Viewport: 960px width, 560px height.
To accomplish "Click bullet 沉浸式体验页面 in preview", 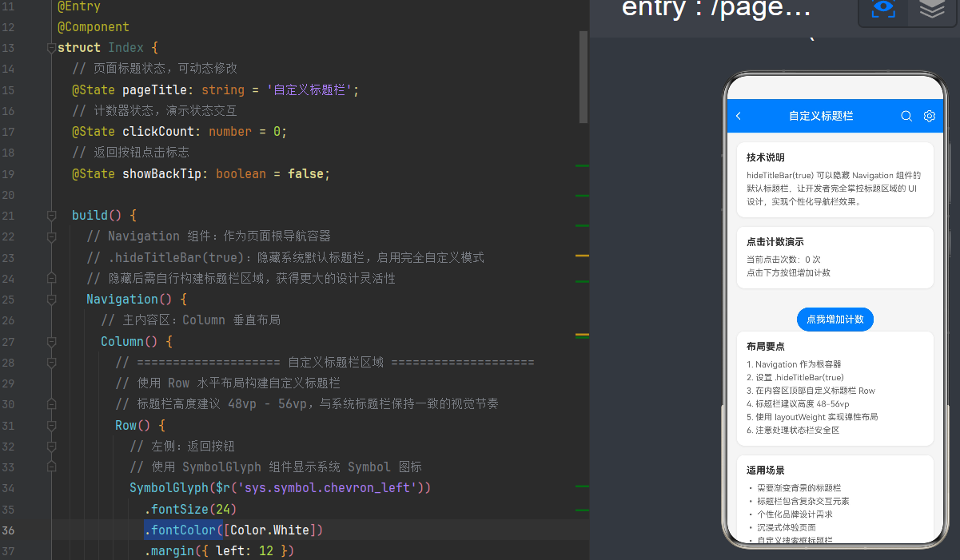I will point(787,527).
